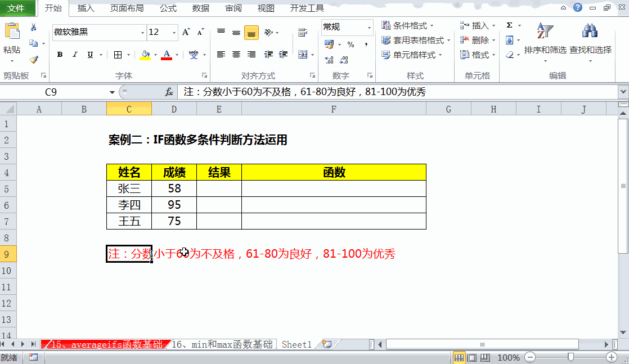
Task: Switch to the 数据 tab
Action: [201, 8]
